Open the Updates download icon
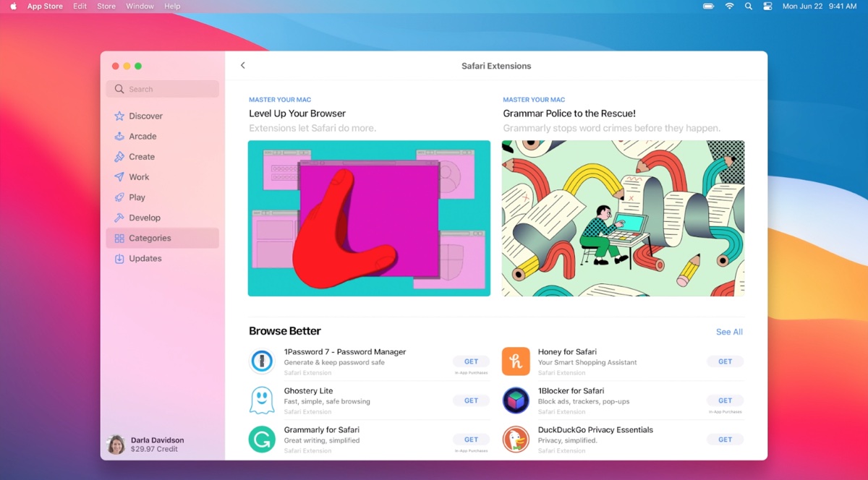This screenshot has width=868, height=480. point(119,258)
